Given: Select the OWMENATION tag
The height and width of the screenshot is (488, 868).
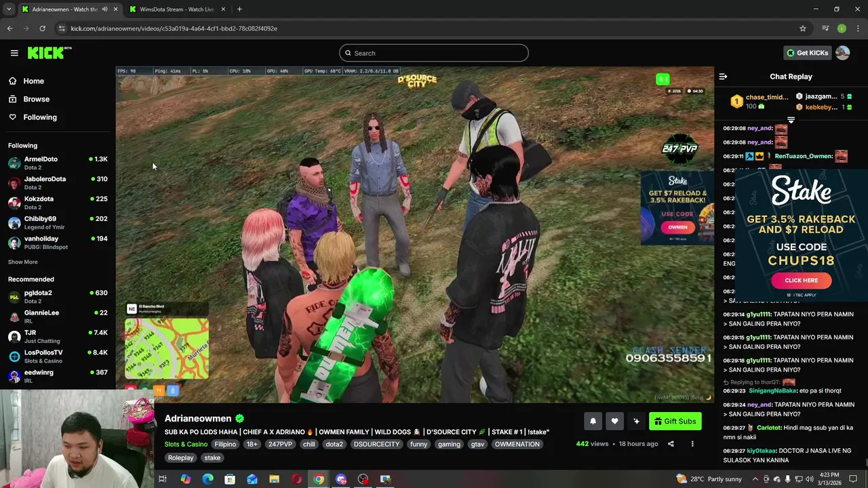Looking at the screenshot, I should coord(517,444).
